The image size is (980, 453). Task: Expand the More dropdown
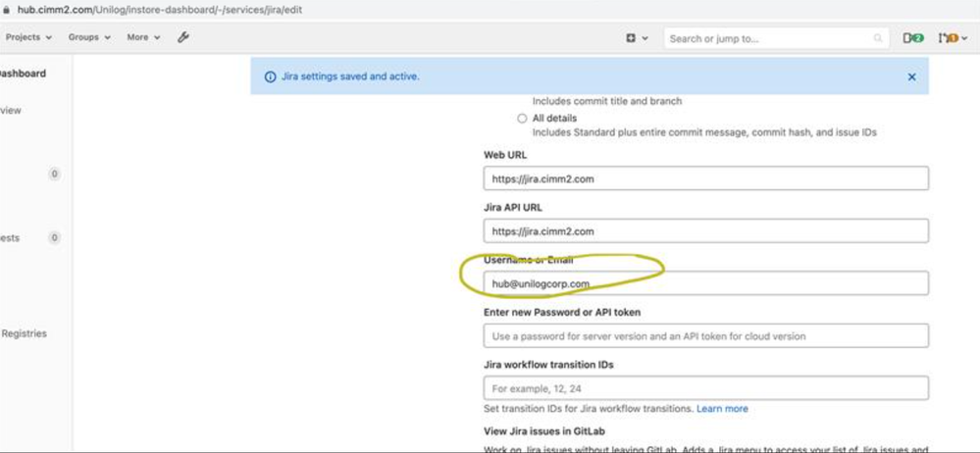pos(144,37)
